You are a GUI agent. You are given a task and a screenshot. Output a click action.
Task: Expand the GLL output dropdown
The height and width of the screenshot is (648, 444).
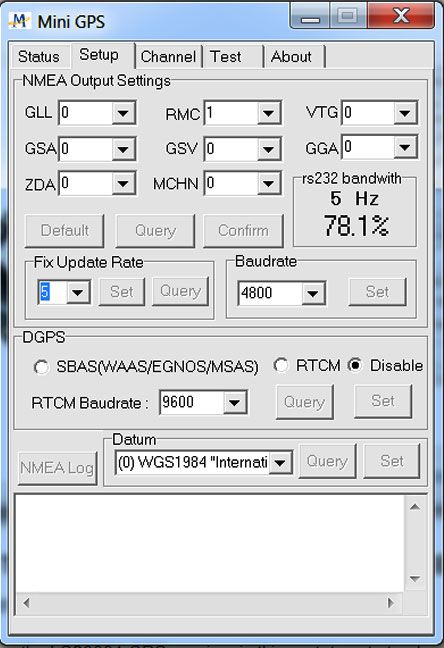pyautogui.click(x=123, y=112)
